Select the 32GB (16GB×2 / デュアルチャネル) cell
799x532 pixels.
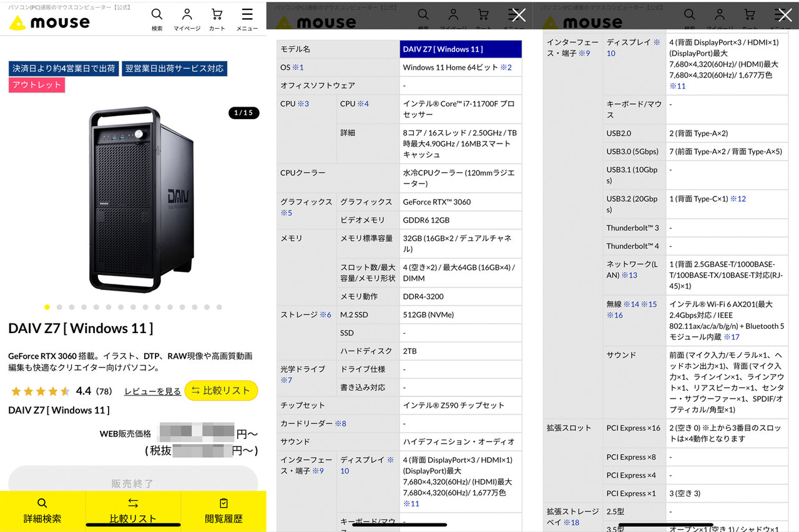(x=461, y=244)
